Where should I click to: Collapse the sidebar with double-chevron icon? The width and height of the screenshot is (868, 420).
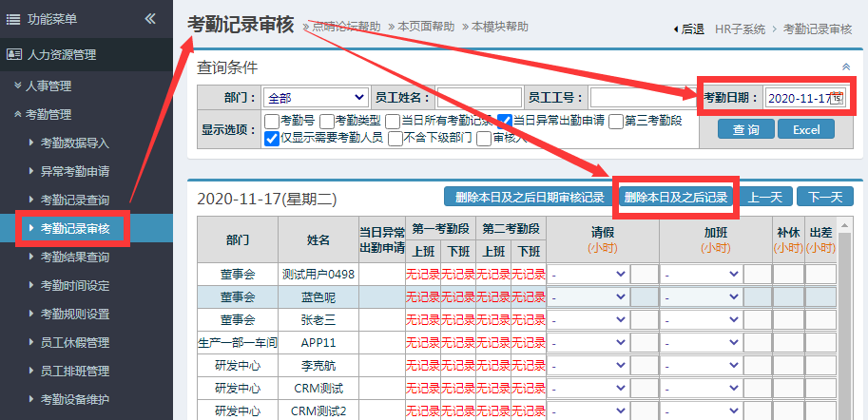pos(150,19)
